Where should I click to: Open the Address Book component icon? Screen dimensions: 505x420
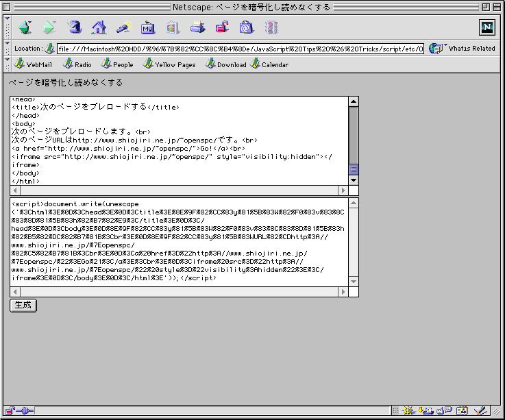click(x=462, y=410)
